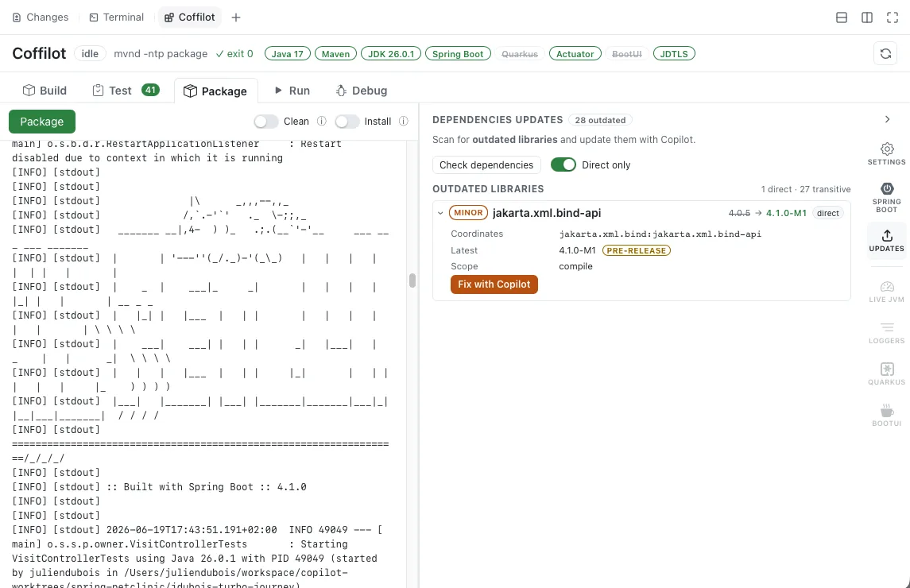The image size is (910, 588).
Task: Click the struck-through old version 4.0.5
Action: pyautogui.click(x=739, y=213)
